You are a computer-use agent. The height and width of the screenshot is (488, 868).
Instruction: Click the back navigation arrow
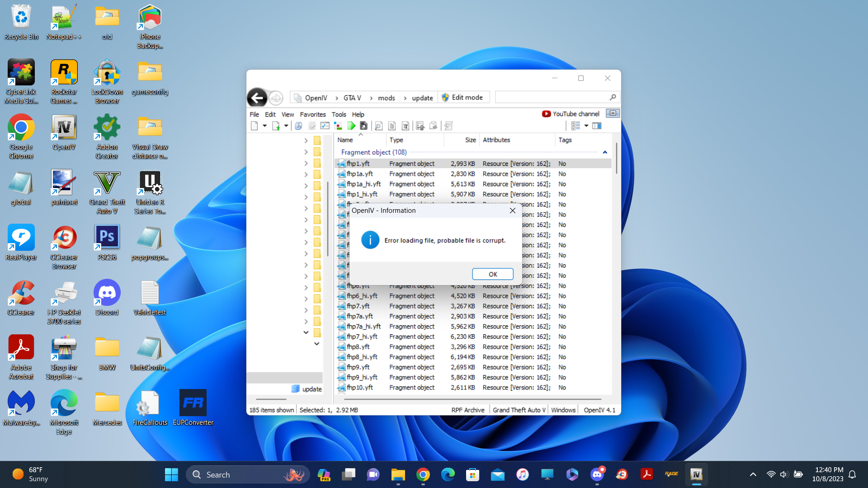[257, 98]
